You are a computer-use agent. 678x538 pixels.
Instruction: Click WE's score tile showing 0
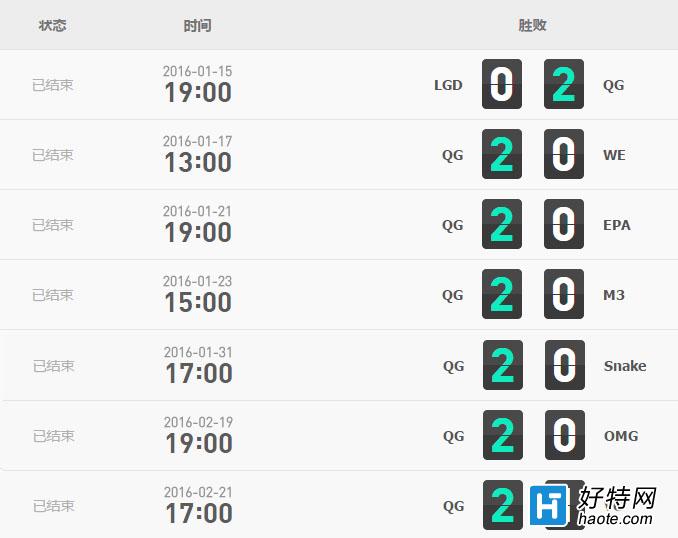(564, 154)
